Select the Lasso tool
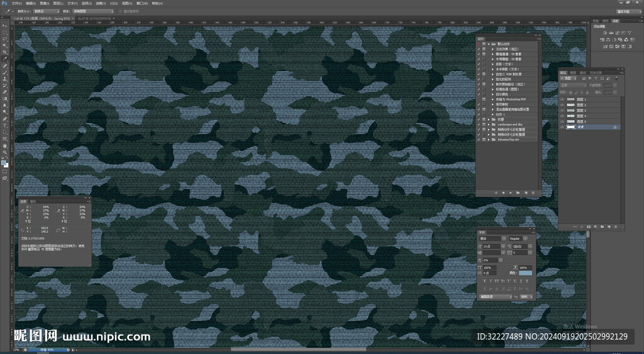 [x=5, y=38]
